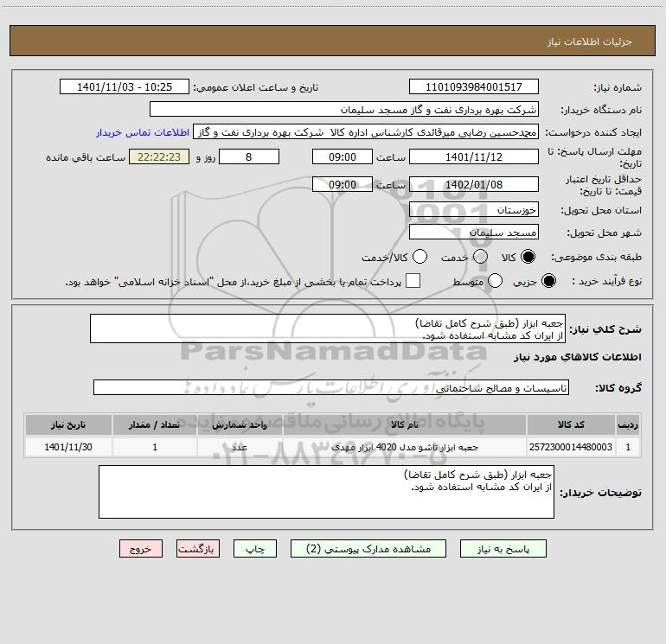Click the price validity date 1402/01/08
This screenshot has width=666, height=644.
474,184
